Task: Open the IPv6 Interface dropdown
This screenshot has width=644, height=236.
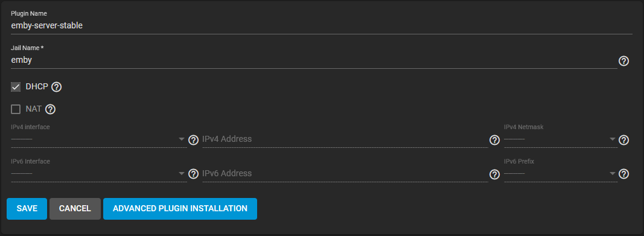Action: coord(99,173)
